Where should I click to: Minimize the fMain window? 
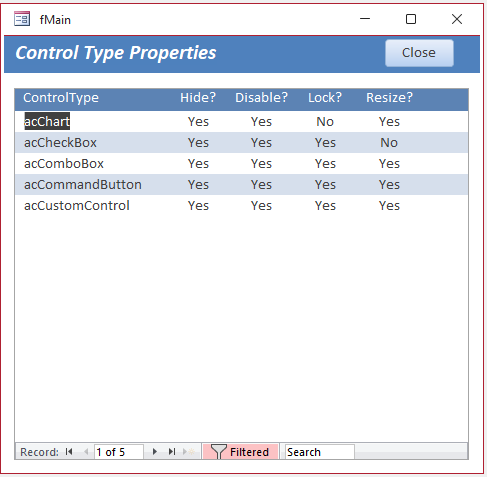(x=365, y=19)
